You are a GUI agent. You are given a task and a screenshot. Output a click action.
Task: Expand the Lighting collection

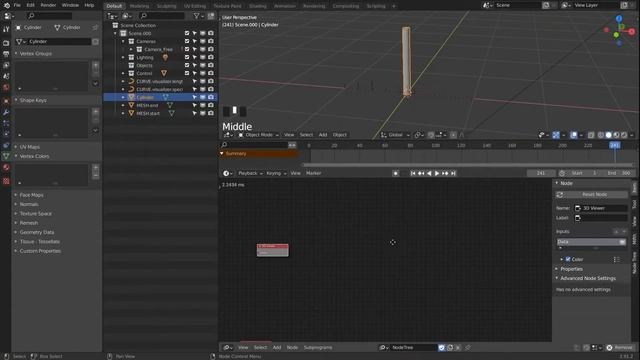[123, 57]
